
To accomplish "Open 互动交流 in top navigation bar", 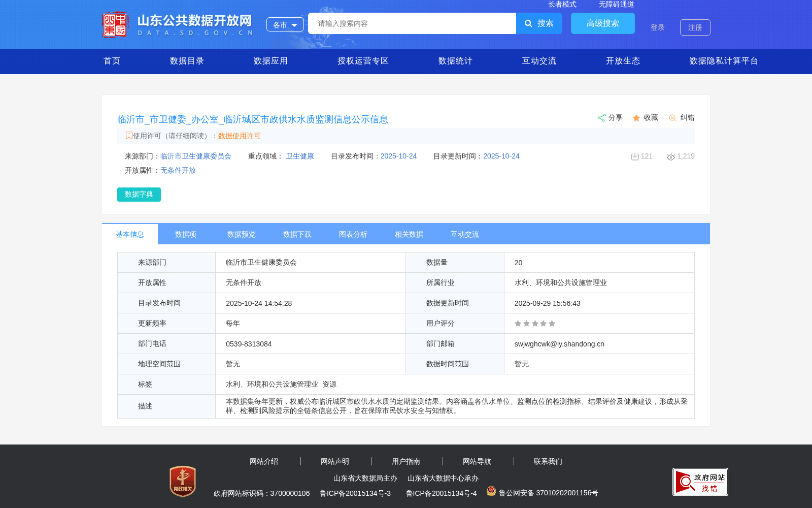I will [x=539, y=61].
